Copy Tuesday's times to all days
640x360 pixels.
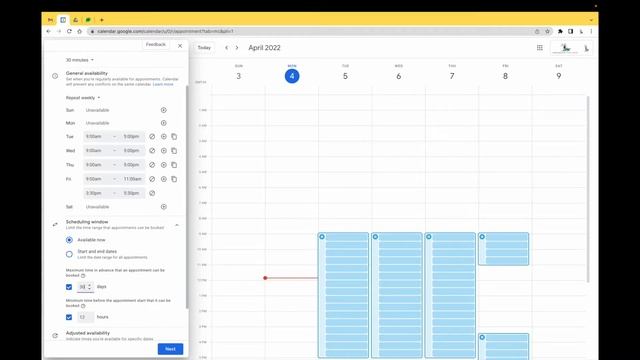click(174, 137)
